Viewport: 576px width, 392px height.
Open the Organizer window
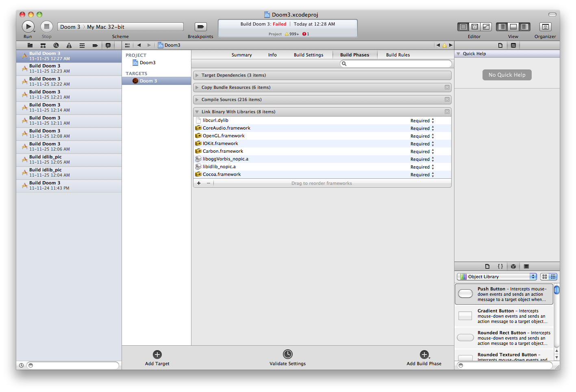point(545,27)
